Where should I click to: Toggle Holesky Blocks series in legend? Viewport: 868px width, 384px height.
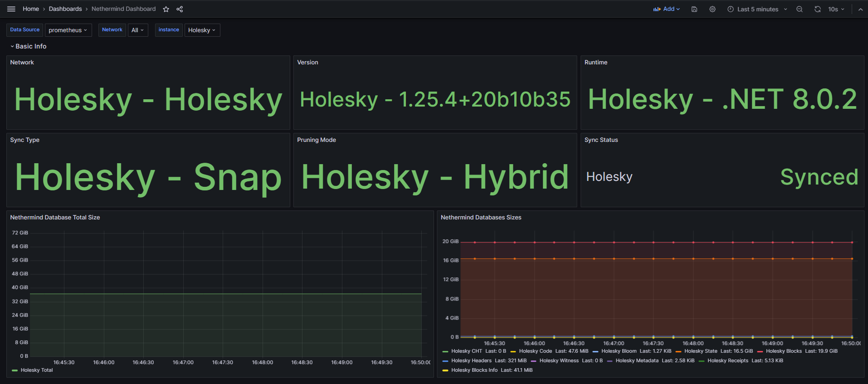[783, 351]
